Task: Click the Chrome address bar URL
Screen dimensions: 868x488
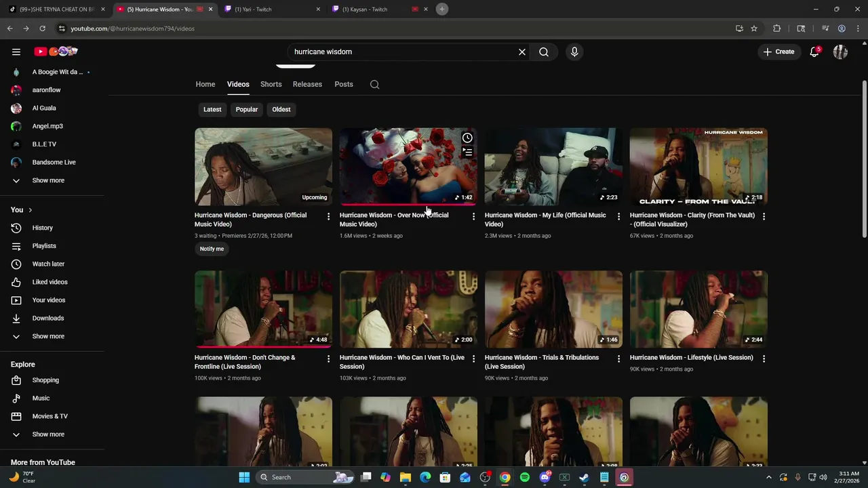Action: click(132, 28)
